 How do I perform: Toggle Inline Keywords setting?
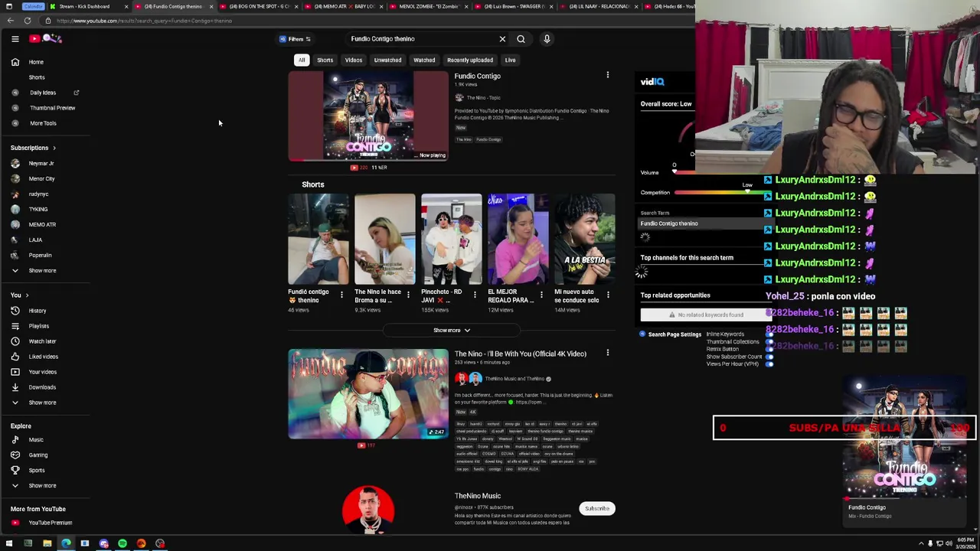point(769,334)
